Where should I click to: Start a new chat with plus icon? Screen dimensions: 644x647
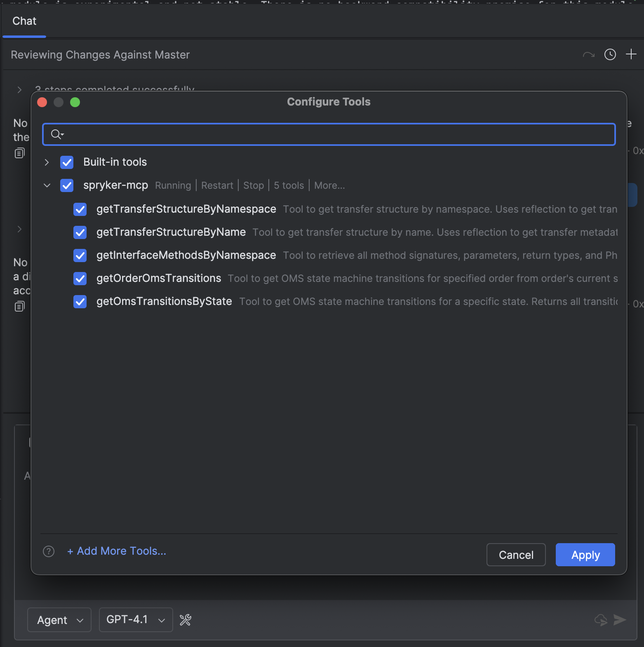[x=631, y=54]
